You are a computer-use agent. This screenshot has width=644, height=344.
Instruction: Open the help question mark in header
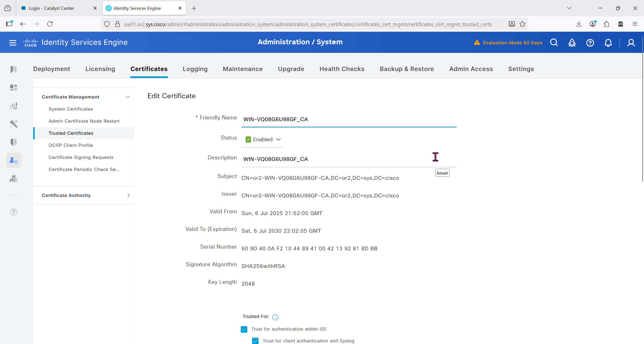pos(590,43)
